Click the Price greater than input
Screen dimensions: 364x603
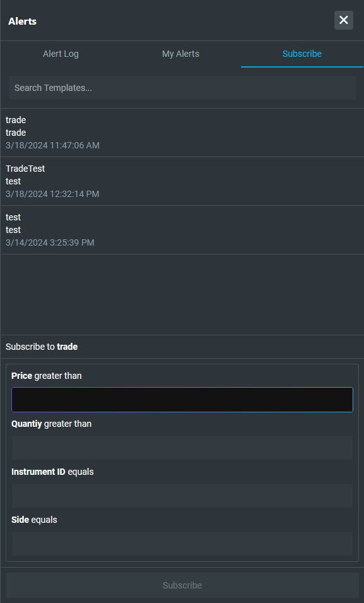(x=182, y=400)
